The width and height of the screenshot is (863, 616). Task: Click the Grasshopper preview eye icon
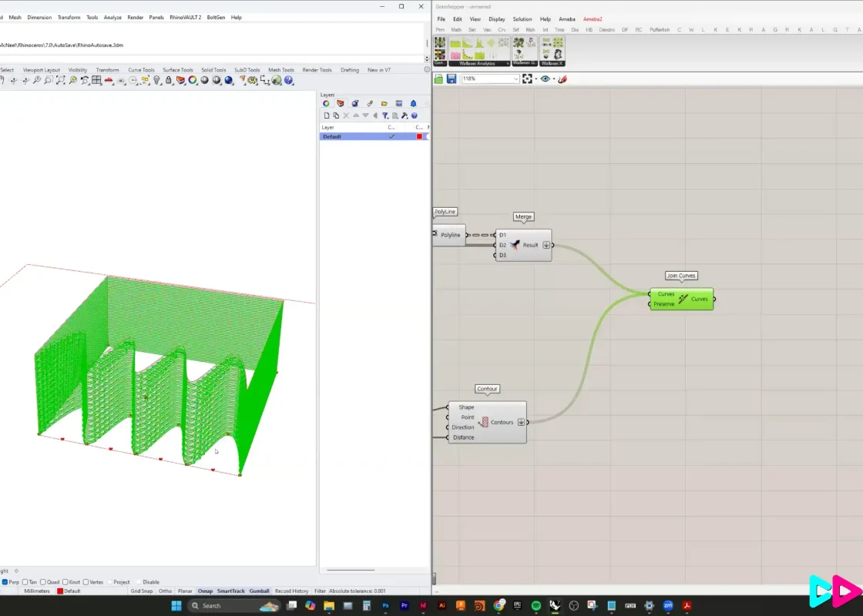tap(546, 79)
